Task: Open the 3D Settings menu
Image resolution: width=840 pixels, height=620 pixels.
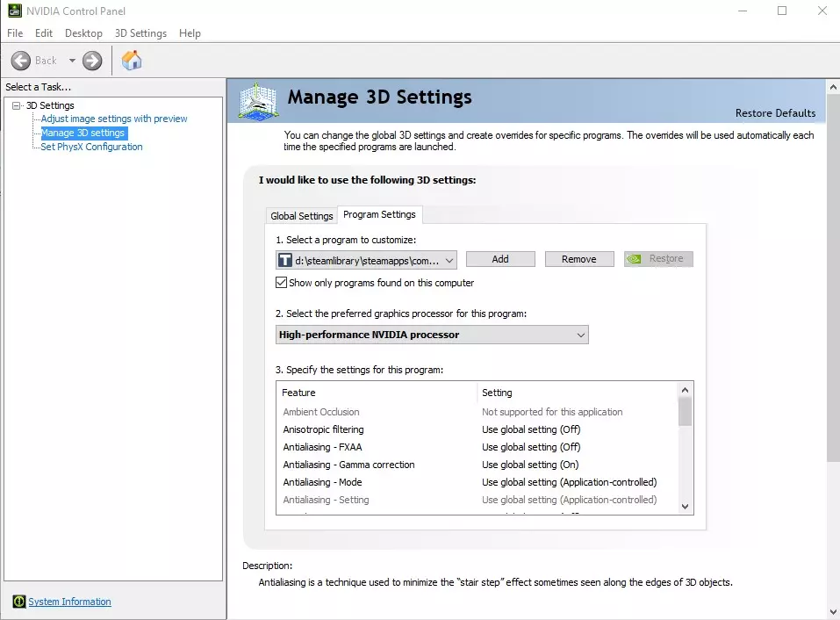Action: click(140, 33)
